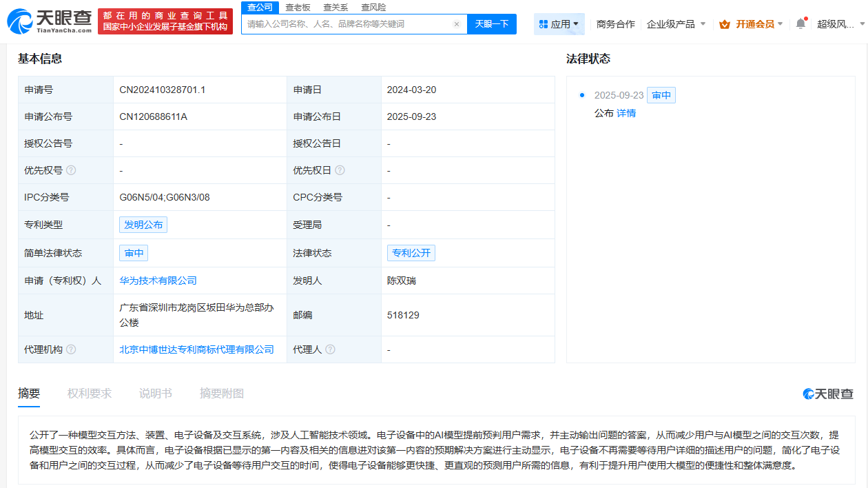The image size is (868, 488).
Task: Open the 开通会员 dropdown arrow
Action: (x=782, y=23)
